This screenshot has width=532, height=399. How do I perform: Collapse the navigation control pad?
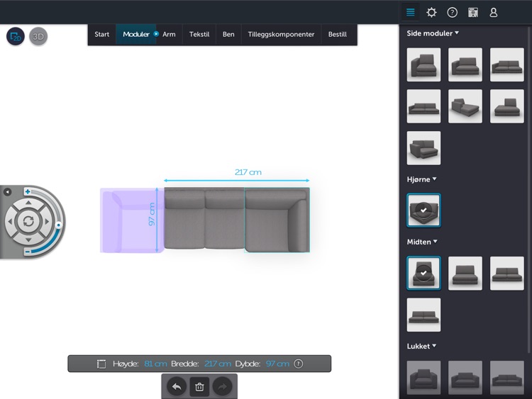(7, 192)
